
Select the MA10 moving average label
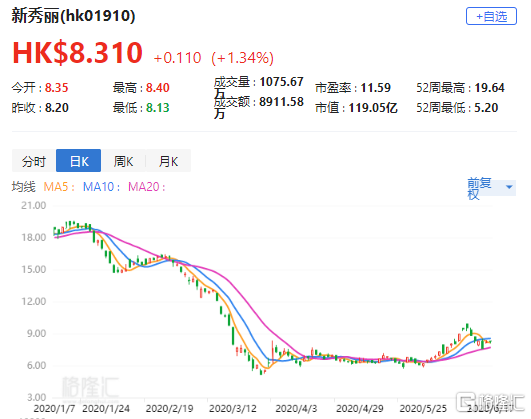101,187
